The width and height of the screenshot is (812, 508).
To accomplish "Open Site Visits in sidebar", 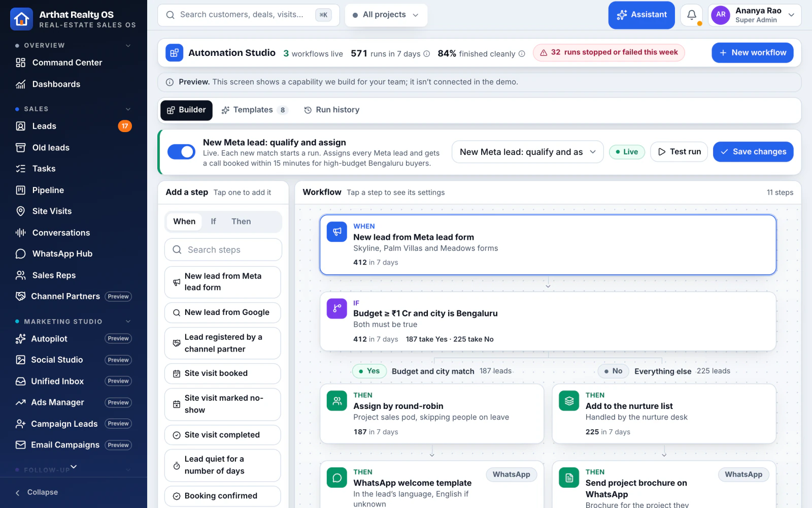I will (x=74, y=211).
